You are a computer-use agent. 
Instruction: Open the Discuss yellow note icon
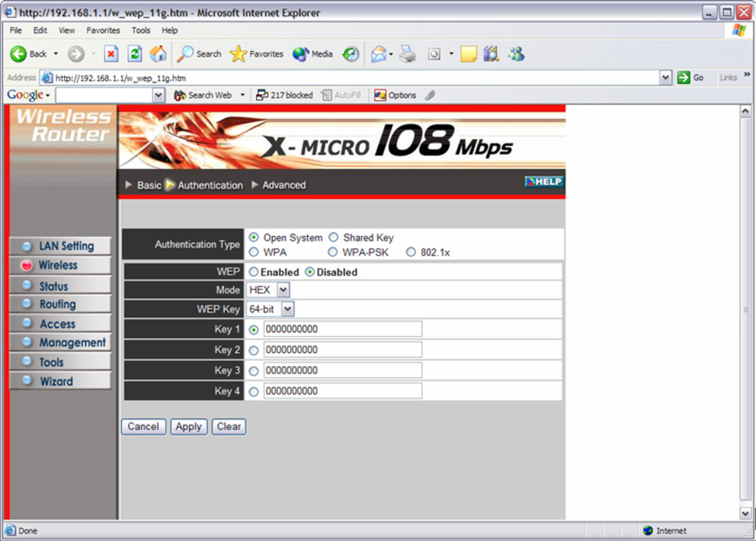(x=468, y=54)
